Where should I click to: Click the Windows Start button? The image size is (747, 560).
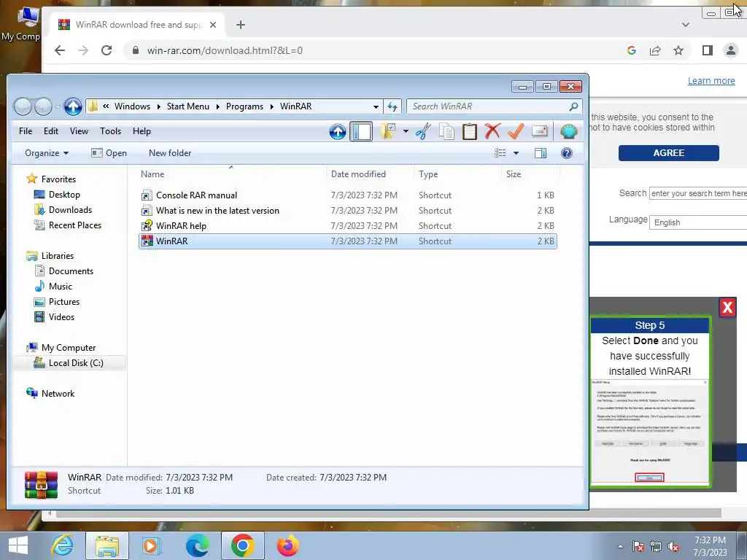tap(18, 545)
